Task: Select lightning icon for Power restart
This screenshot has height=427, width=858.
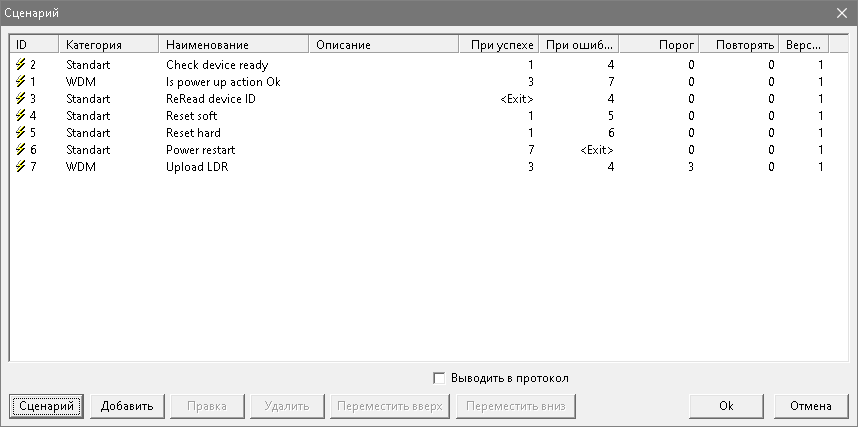Action: (21, 150)
